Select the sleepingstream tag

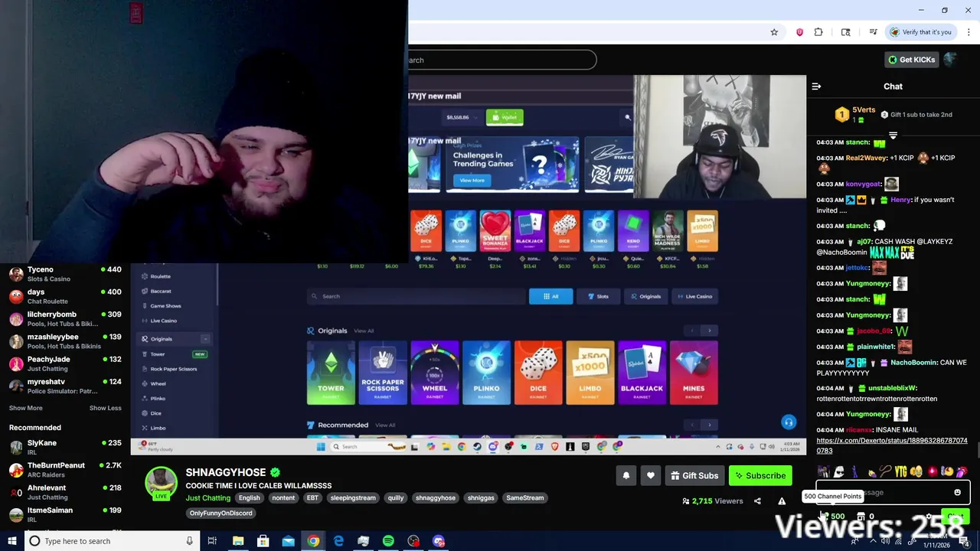tap(353, 498)
